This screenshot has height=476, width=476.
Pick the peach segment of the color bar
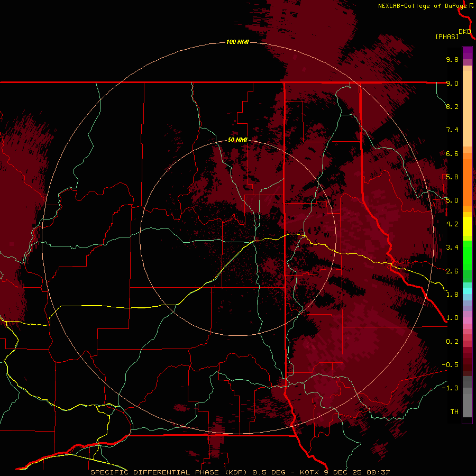[467, 108]
